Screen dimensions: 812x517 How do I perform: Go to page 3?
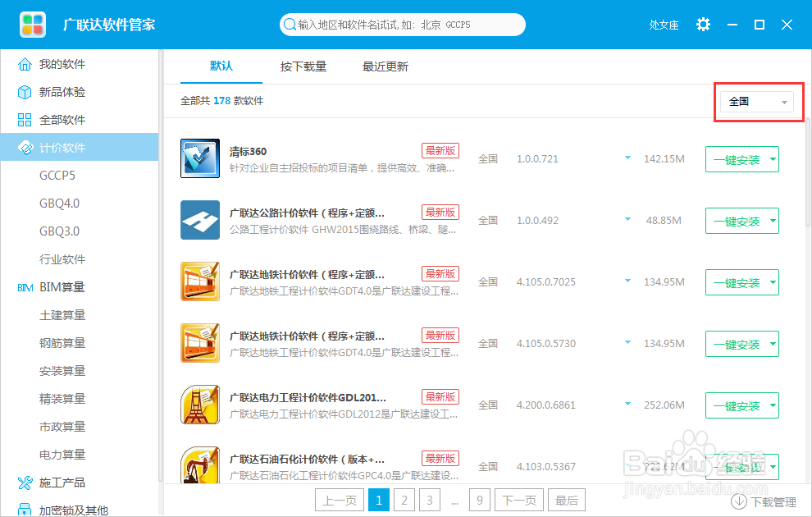[430, 501]
